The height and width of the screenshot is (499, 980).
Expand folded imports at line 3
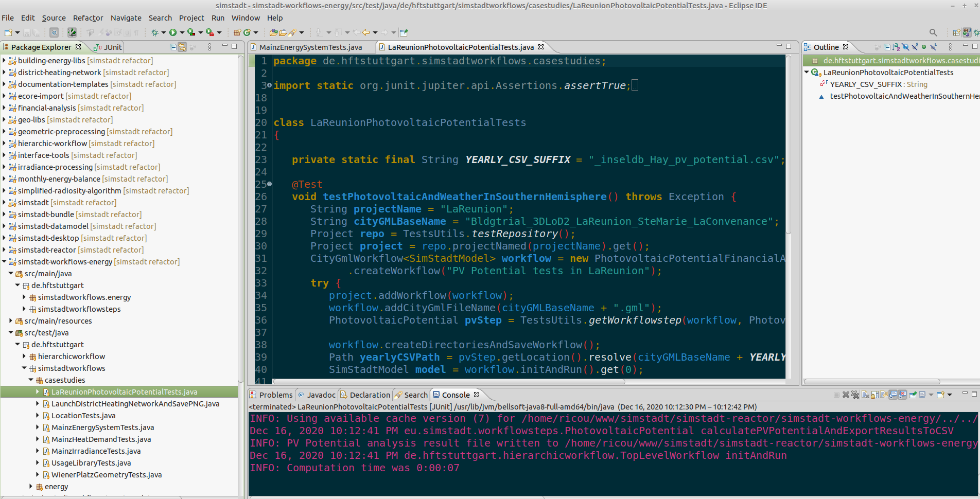point(269,85)
